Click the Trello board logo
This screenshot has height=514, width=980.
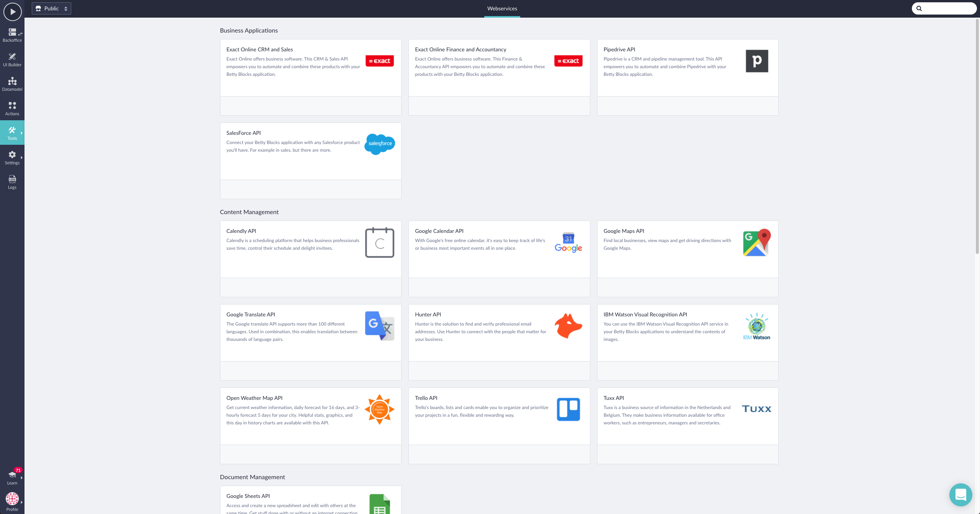tap(568, 409)
